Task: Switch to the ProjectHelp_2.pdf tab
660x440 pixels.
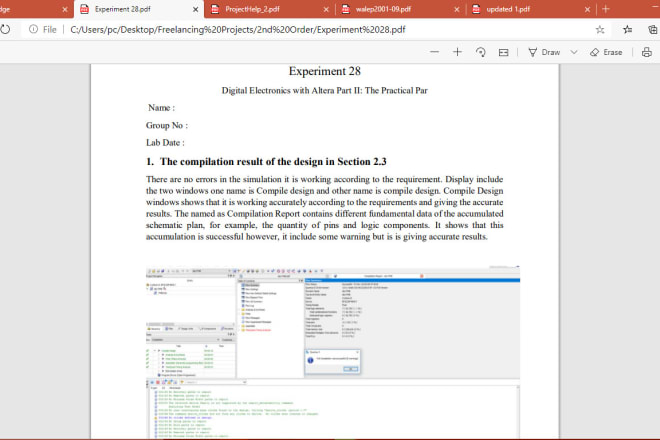Action: click(x=269, y=9)
